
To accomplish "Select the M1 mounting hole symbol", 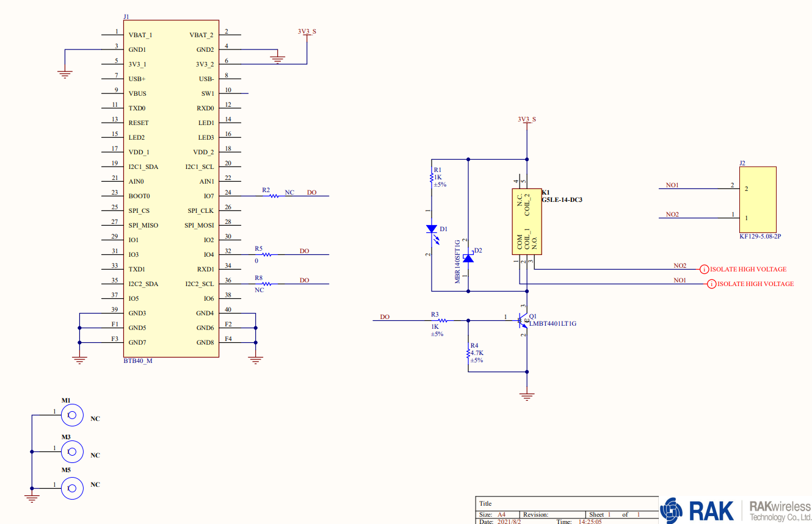I will pyautogui.click(x=72, y=416).
